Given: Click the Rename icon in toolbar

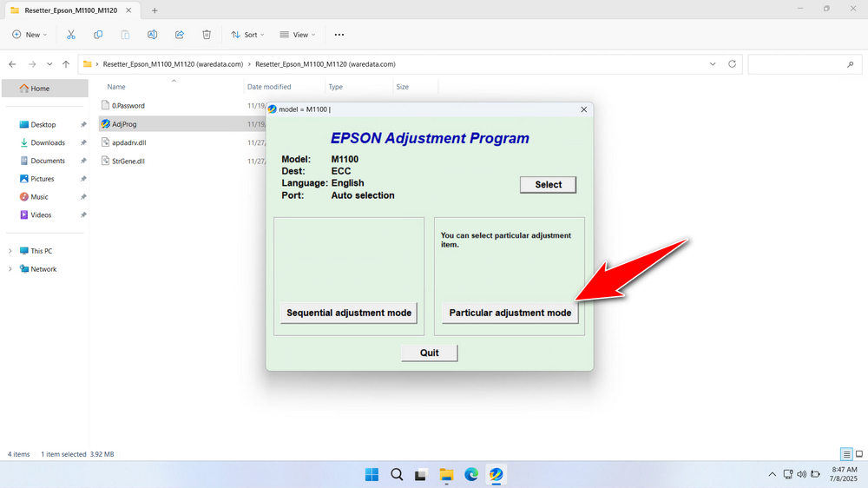Looking at the screenshot, I should pos(152,35).
